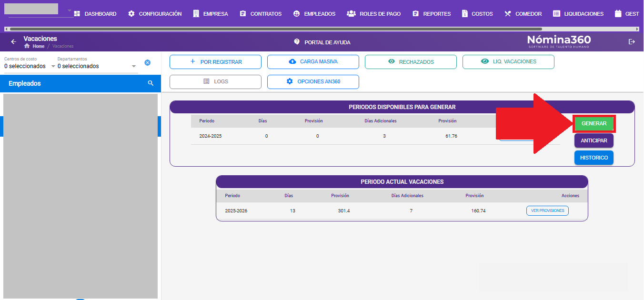Go to the Home breadcrumb link
The height and width of the screenshot is (300, 644).
pos(35,46)
